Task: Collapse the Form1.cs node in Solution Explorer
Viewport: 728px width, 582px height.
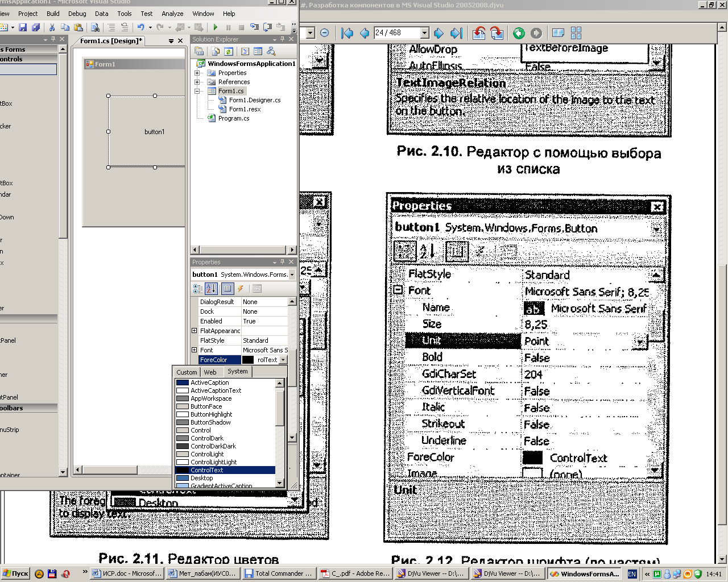Action: (197, 91)
